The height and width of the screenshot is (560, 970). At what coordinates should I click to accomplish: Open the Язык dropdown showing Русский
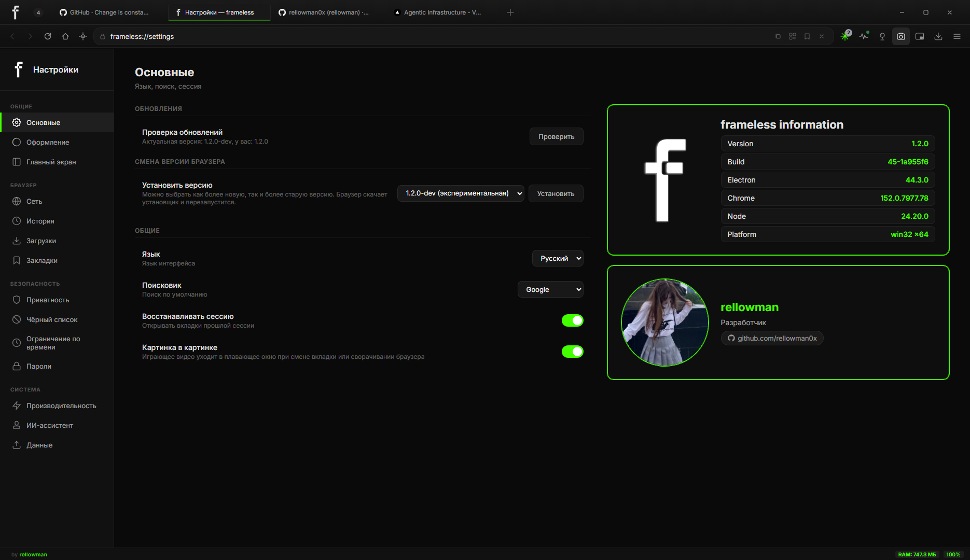tap(558, 258)
